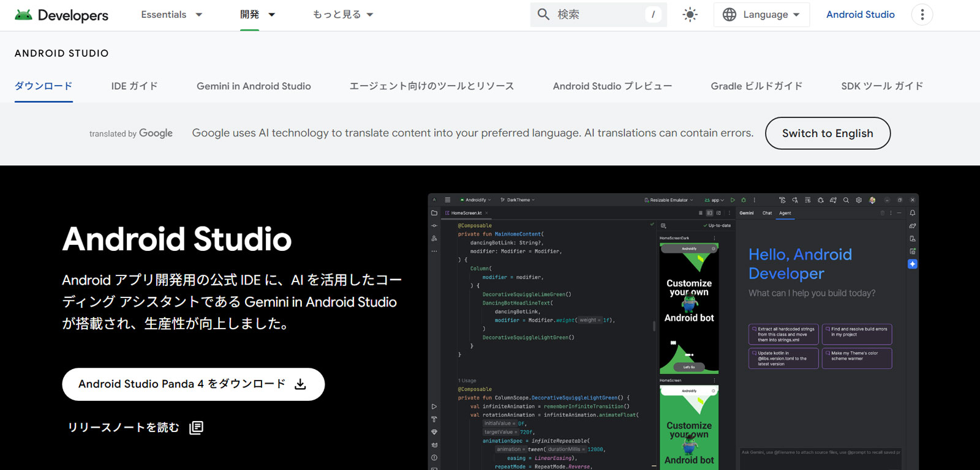Click the notifications bell in IDE preview

click(913, 213)
